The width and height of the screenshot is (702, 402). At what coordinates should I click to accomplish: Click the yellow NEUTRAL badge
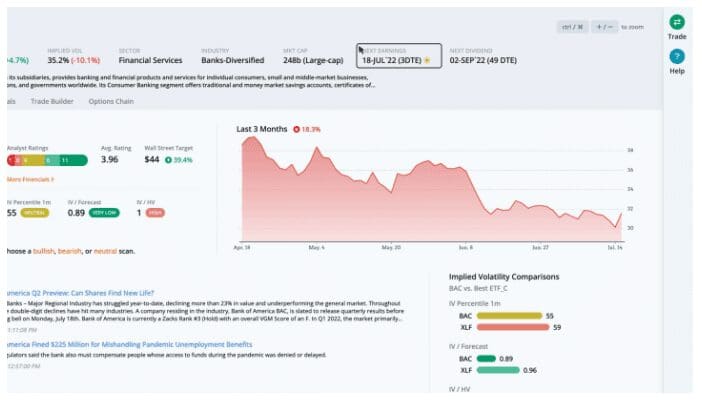[36, 212]
